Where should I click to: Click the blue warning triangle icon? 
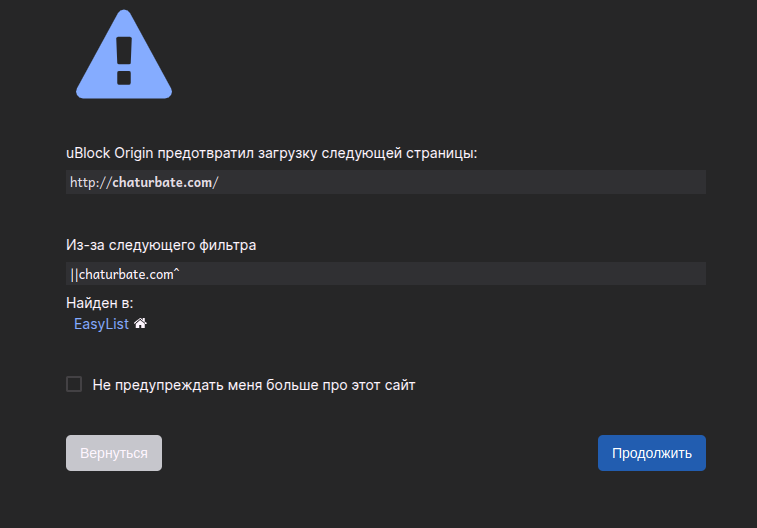click(x=124, y=55)
